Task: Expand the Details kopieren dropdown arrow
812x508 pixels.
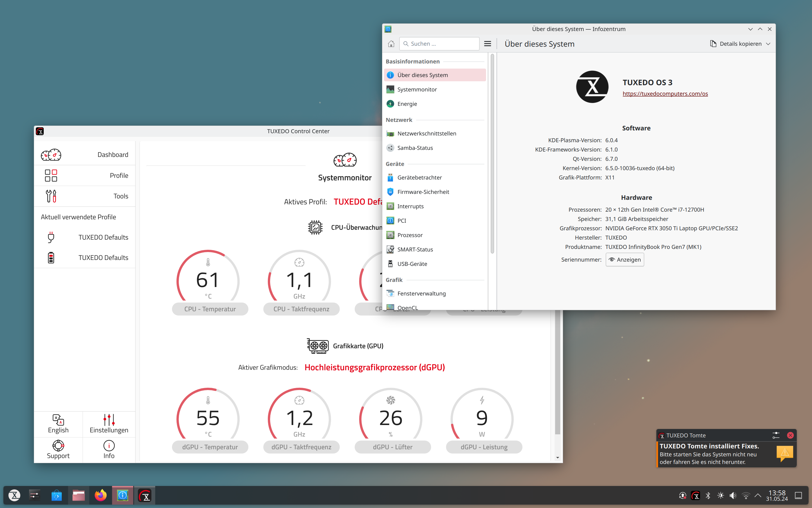Action: click(768, 44)
